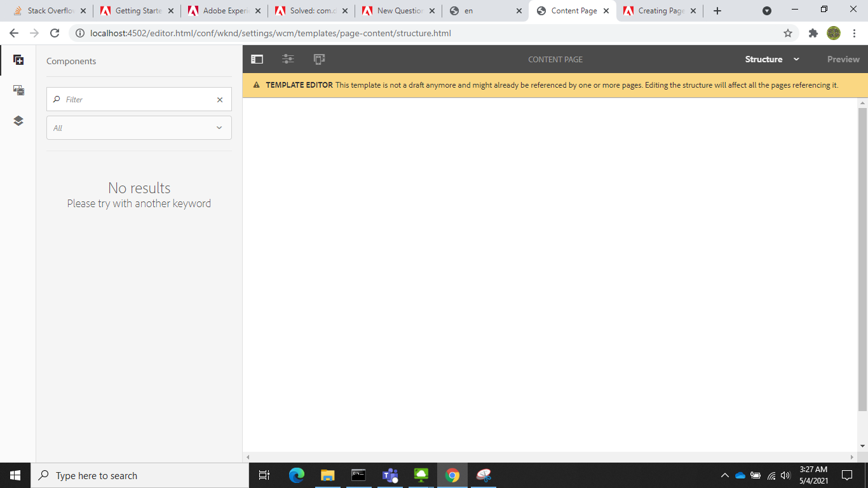Viewport: 868px width, 488px height.
Task: Click the search magnifier in the Filter field
Action: [58, 99]
